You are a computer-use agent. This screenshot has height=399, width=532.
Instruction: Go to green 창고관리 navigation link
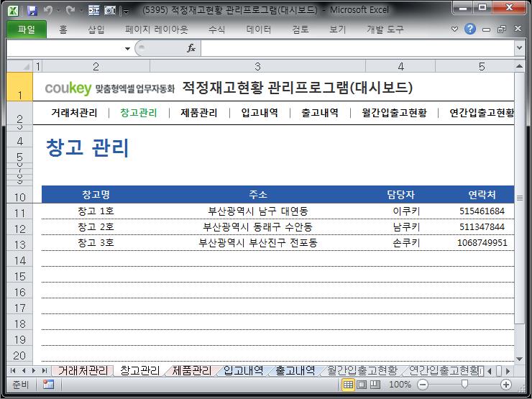click(139, 113)
